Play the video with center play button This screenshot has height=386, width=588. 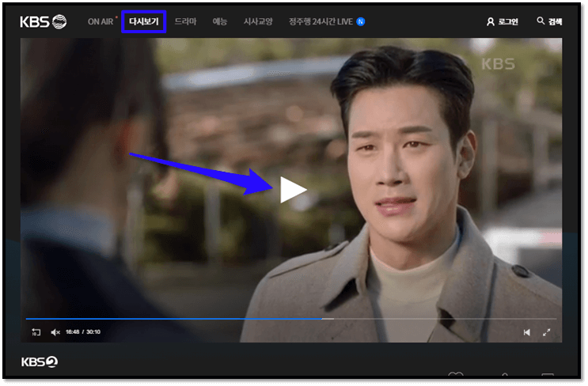[x=294, y=190]
